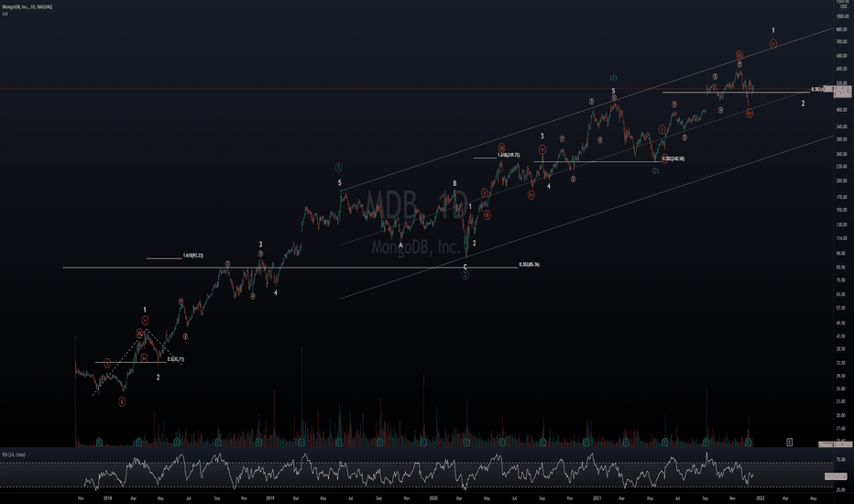Click the 0.382(242.58) Fibonacci label
This screenshot has height=504, width=854.
673,159
